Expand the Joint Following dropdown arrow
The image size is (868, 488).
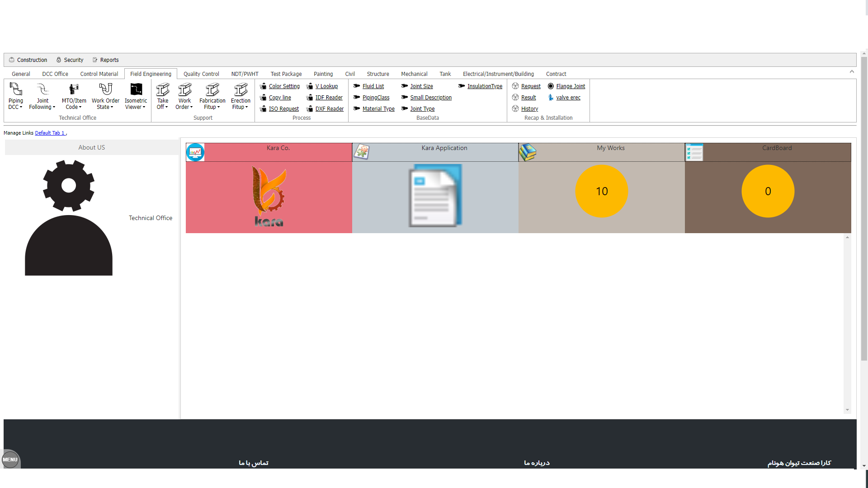click(x=54, y=108)
